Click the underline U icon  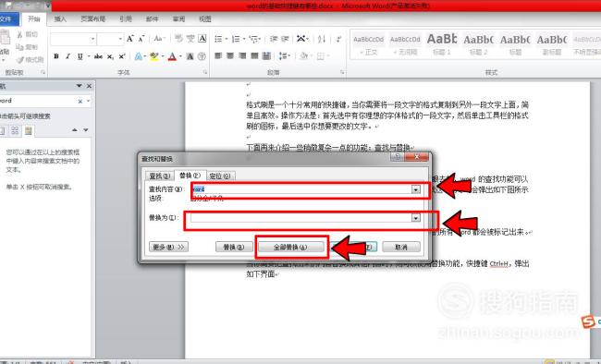click(80, 56)
